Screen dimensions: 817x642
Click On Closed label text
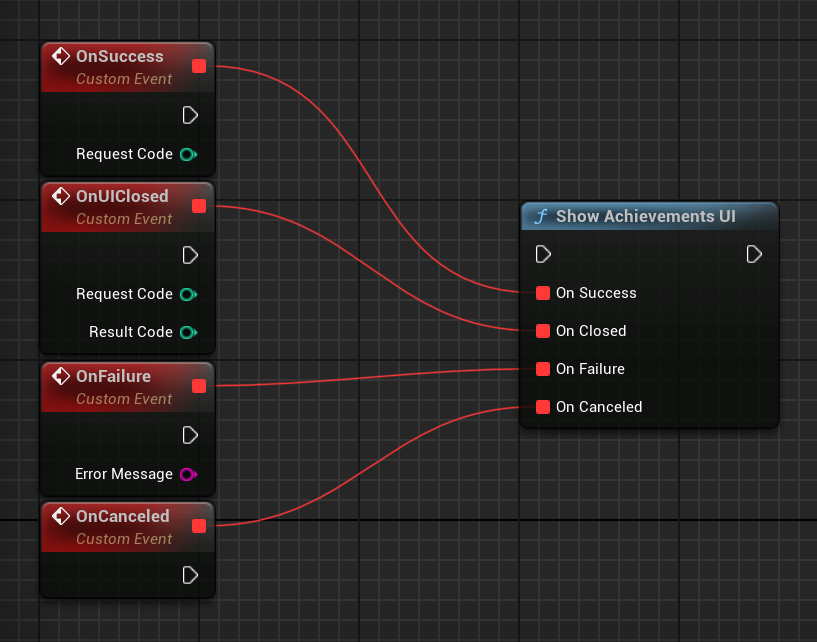pyautogui.click(x=591, y=331)
